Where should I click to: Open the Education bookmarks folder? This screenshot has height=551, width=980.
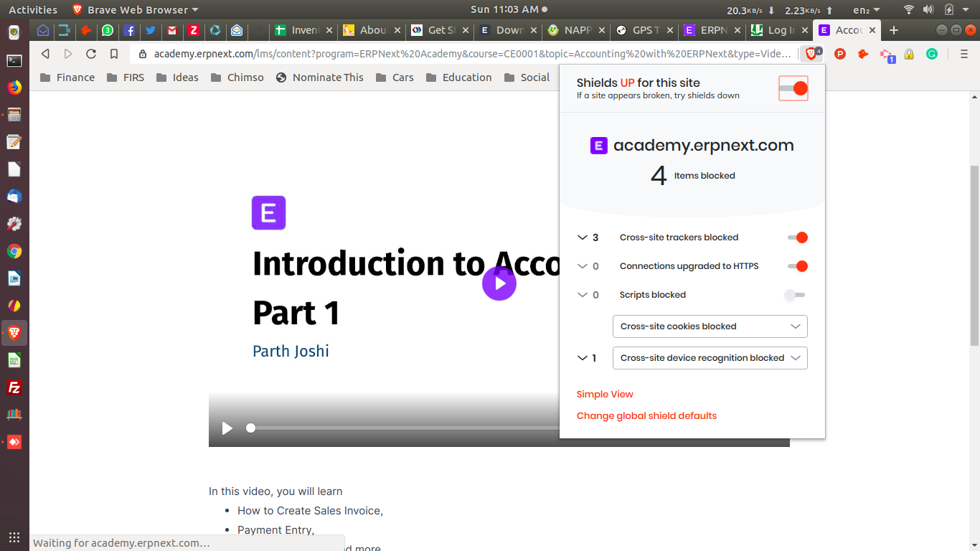(x=458, y=77)
